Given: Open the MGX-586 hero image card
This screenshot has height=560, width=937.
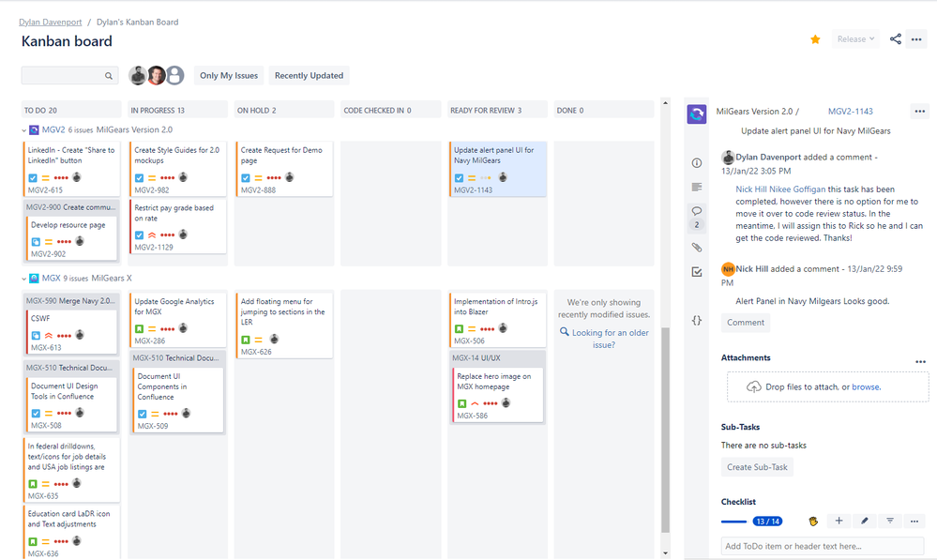Looking at the screenshot, I should (x=497, y=395).
